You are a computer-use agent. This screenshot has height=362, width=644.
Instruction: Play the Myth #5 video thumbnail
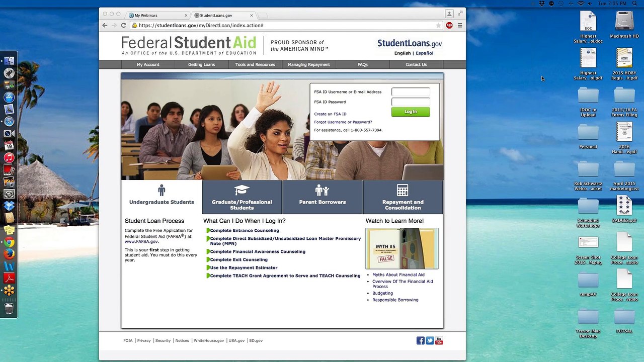click(402, 249)
